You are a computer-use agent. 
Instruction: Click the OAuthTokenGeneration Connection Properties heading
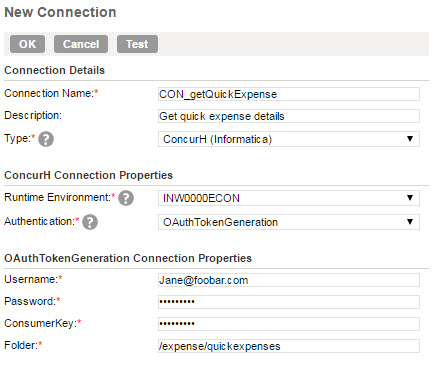[x=128, y=258]
